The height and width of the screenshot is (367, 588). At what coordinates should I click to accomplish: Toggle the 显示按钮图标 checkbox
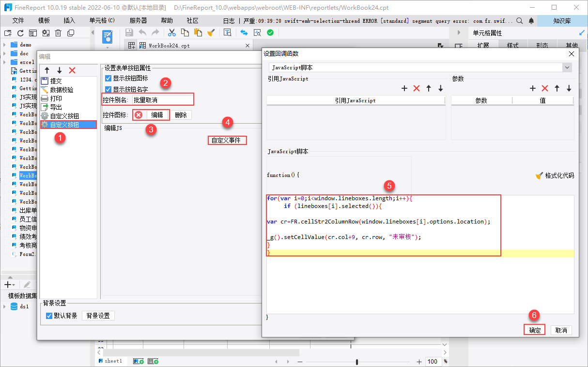tap(108, 78)
